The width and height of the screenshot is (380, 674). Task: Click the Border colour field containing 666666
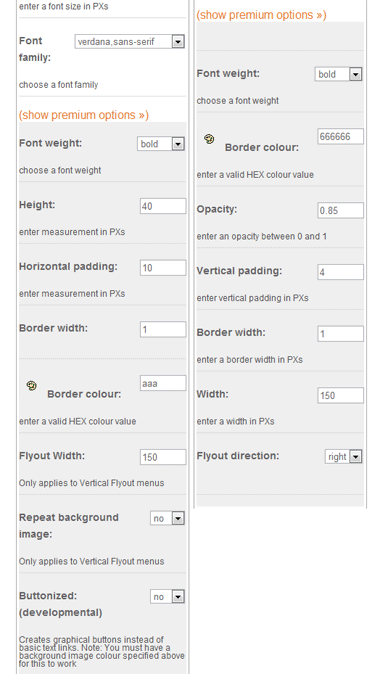340,136
